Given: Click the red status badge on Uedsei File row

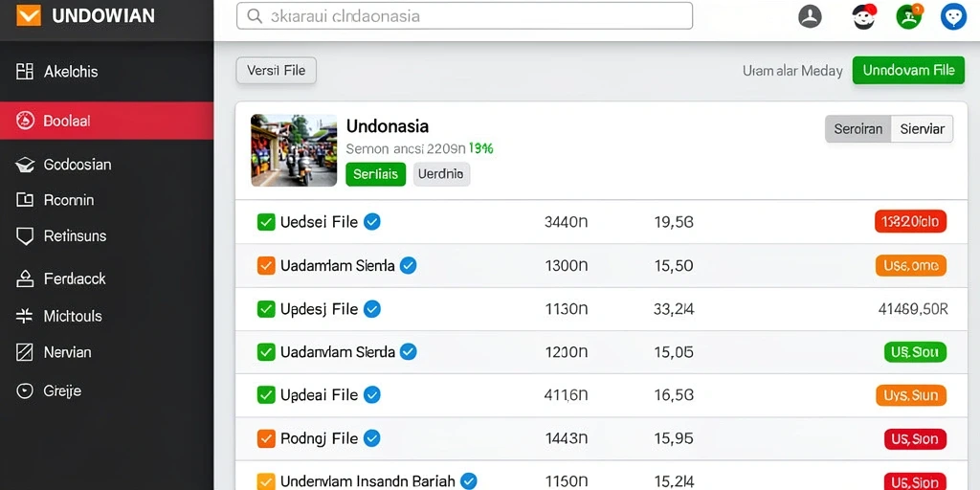Looking at the screenshot, I should coord(911,221).
